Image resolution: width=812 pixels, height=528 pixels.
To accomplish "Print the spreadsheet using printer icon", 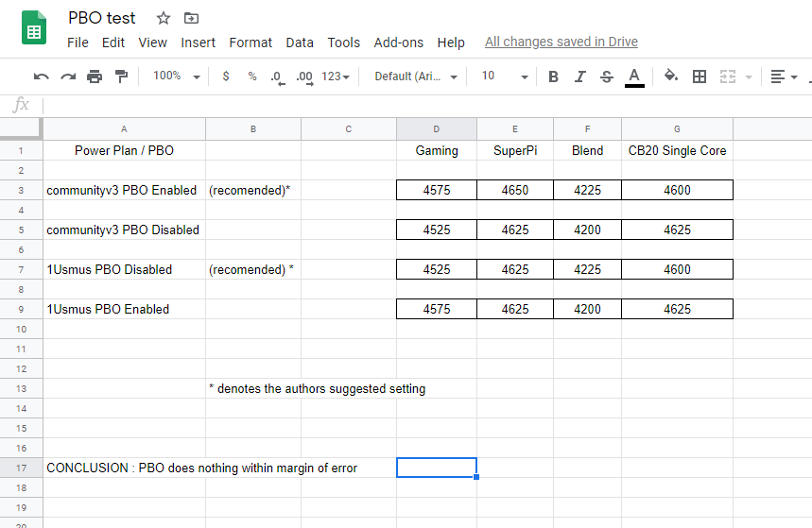I will [x=95, y=77].
